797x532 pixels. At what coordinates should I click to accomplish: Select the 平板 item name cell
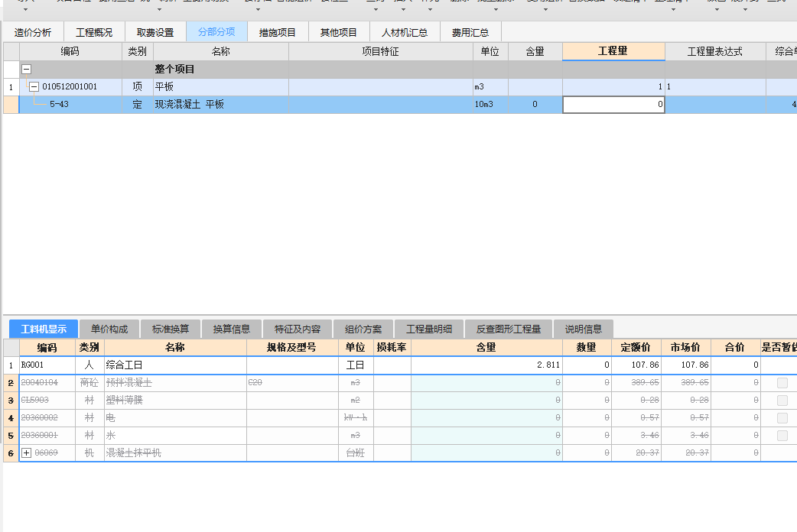(221, 87)
